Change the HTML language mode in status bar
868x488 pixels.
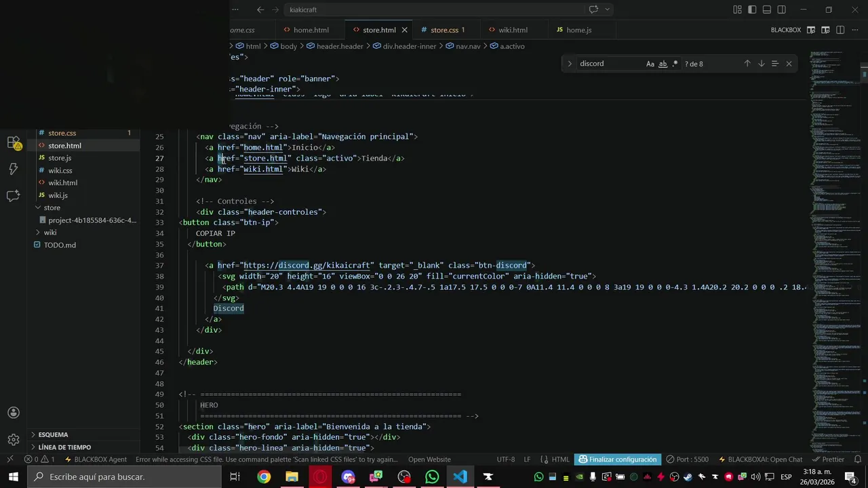pos(560,460)
